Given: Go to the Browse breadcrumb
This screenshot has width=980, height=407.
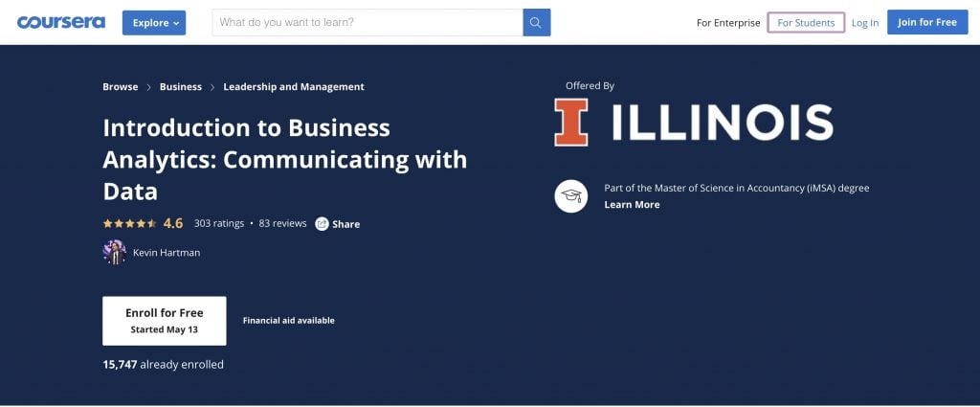Looking at the screenshot, I should click(120, 87).
